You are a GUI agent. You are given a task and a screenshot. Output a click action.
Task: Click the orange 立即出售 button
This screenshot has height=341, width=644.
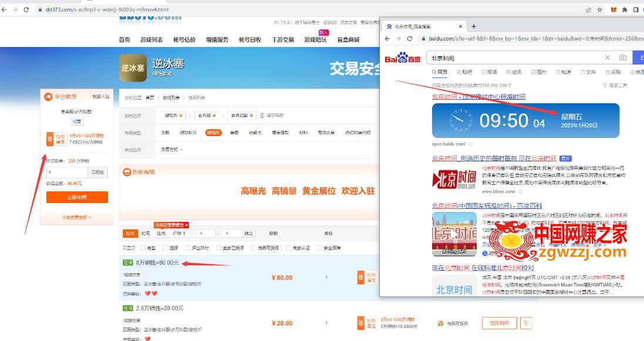[77, 197]
